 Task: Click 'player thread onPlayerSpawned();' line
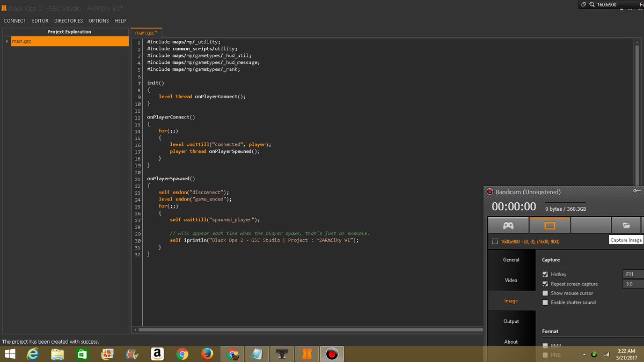pyautogui.click(x=215, y=151)
